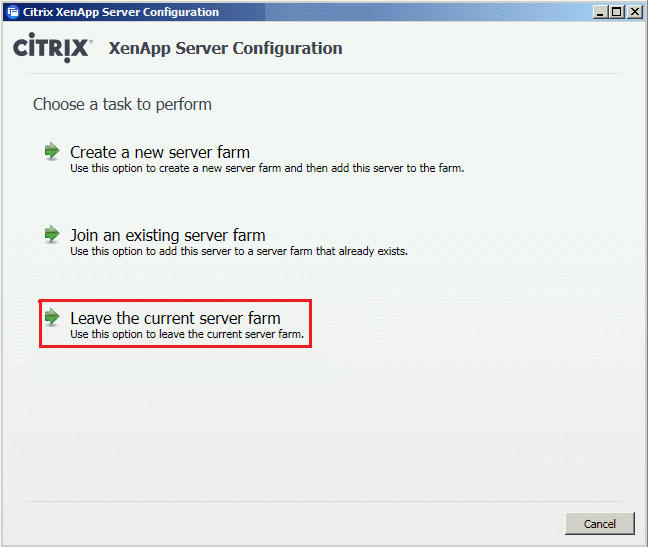Click the 'Choose a task to perform' heading

pos(122,105)
